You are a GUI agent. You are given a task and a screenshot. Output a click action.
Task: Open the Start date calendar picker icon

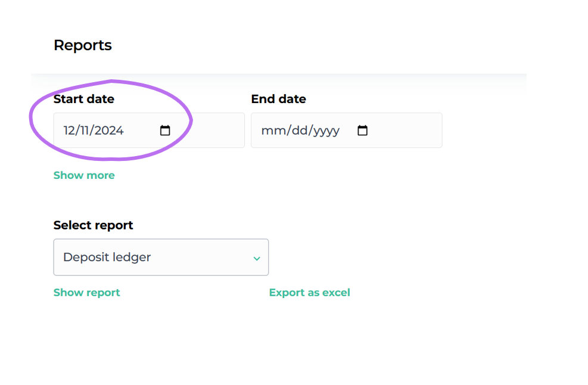165,131
